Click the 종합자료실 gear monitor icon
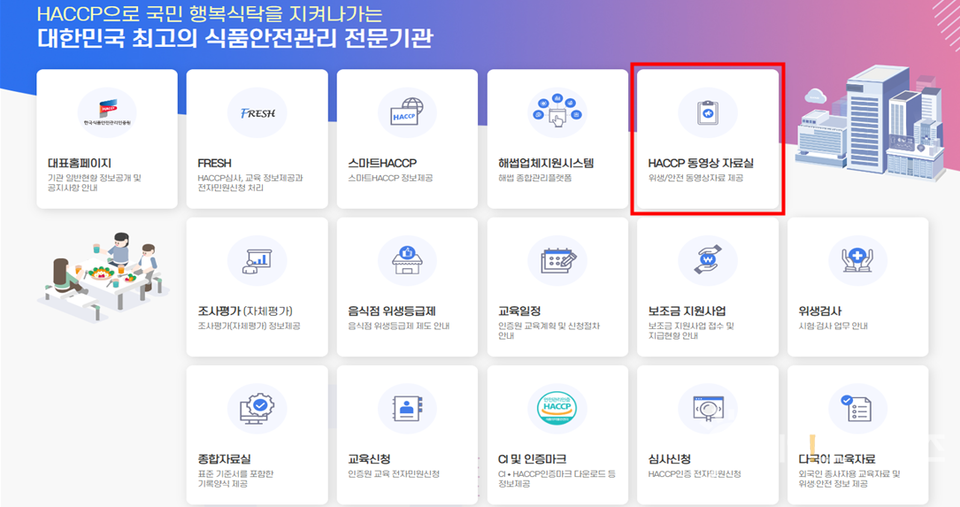The width and height of the screenshot is (960, 507). (257, 408)
